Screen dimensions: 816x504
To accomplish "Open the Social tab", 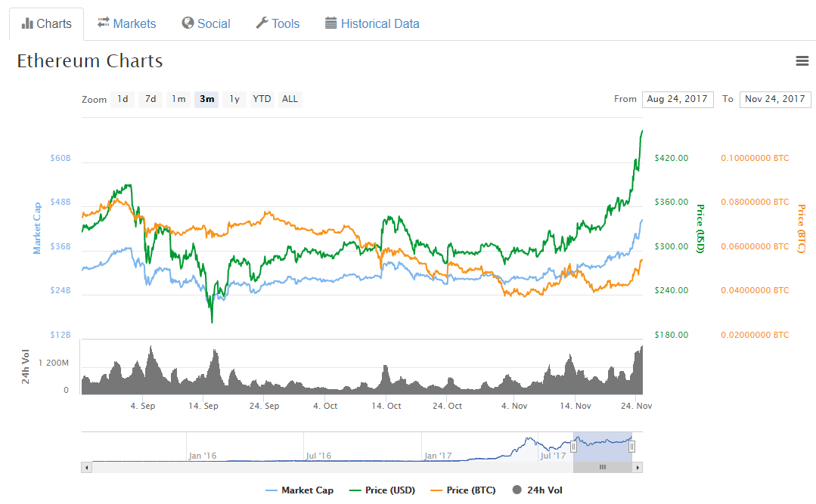I will 206,23.
